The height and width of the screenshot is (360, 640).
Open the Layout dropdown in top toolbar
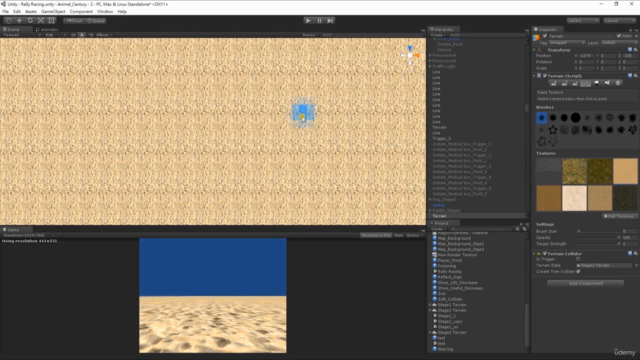click(619, 20)
